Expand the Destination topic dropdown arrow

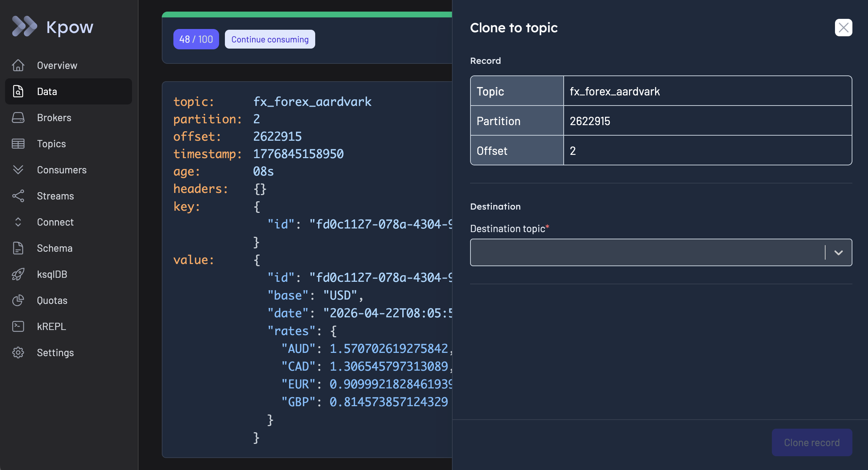coord(838,252)
